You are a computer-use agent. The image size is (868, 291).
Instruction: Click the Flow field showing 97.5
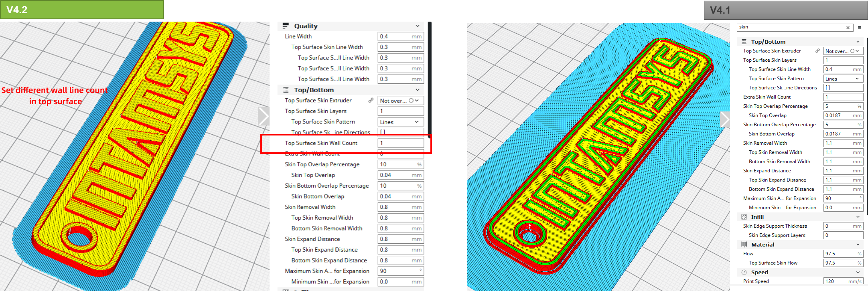(x=843, y=254)
